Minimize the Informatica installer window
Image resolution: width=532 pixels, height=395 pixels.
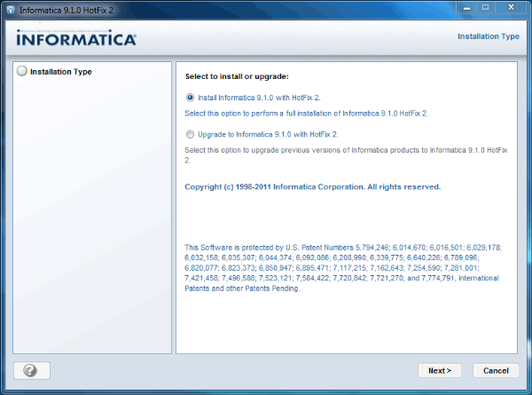[x=467, y=7]
